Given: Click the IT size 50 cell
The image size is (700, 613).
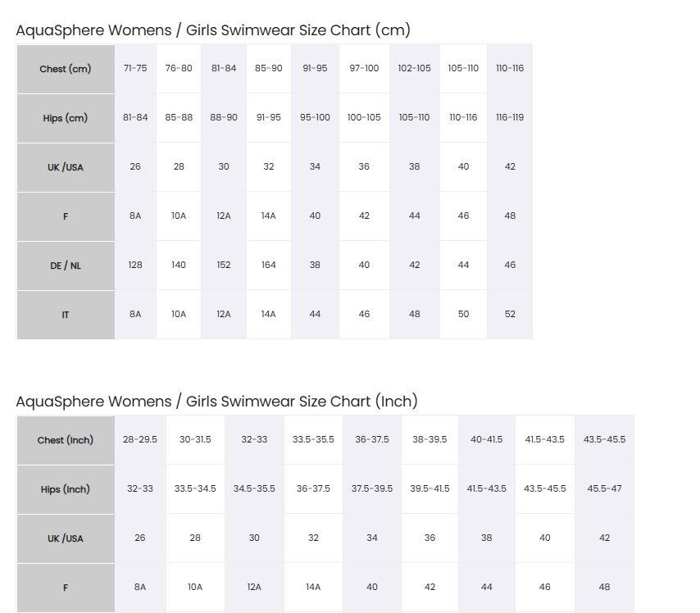Looking at the screenshot, I should (463, 314).
